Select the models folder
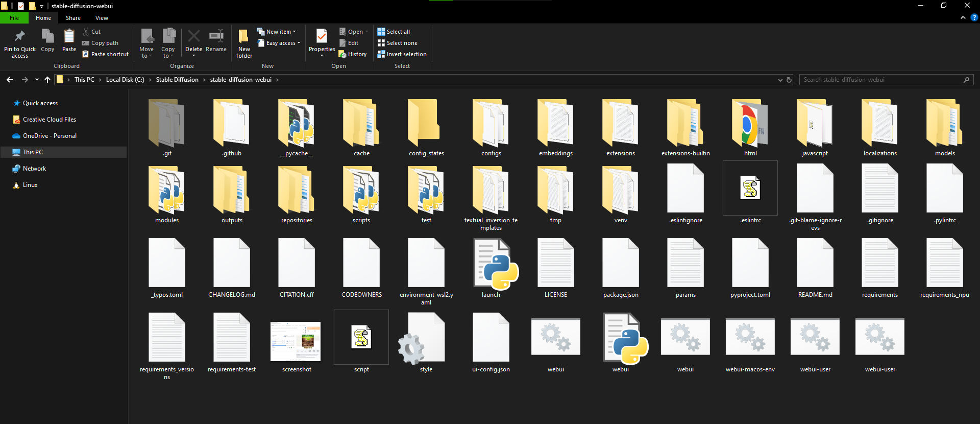The height and width of the screenshot is (424, 980). coord(945,128)
